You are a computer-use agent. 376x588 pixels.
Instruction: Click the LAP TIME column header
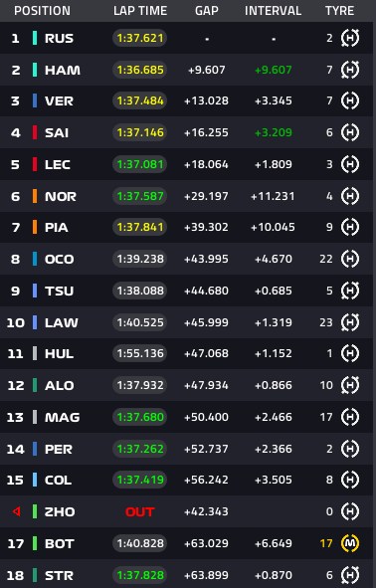(140, 11)
